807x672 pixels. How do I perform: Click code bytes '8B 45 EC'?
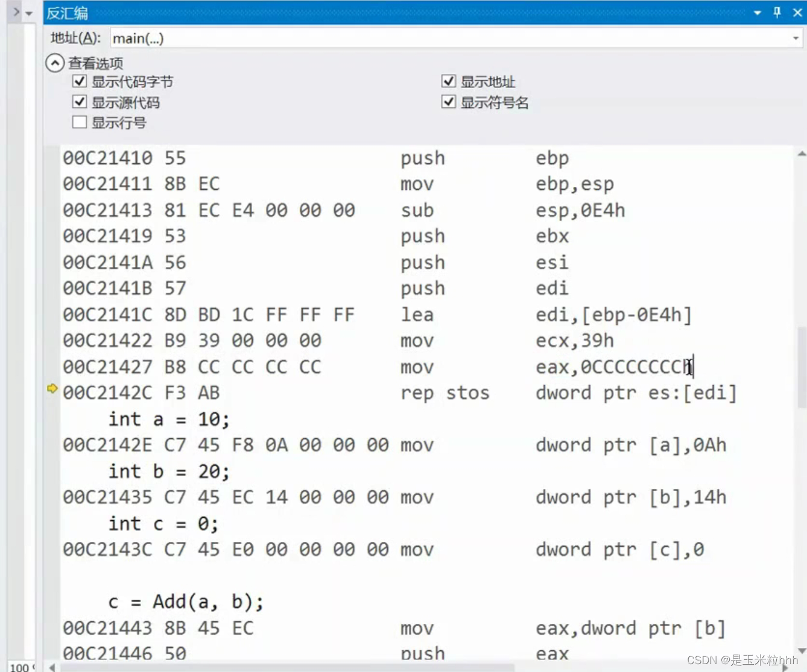pyautogui.click(x=209, y=629)
